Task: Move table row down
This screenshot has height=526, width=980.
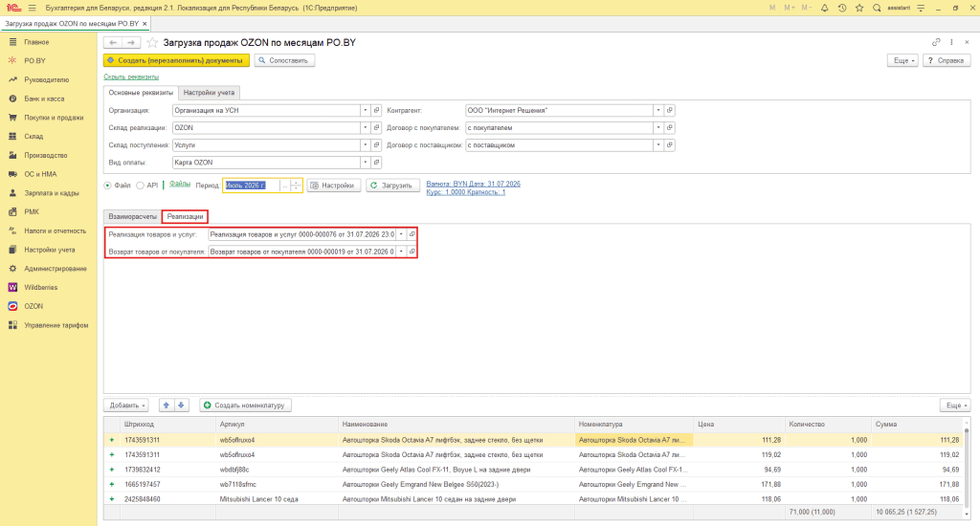Action: click(181, 405)
